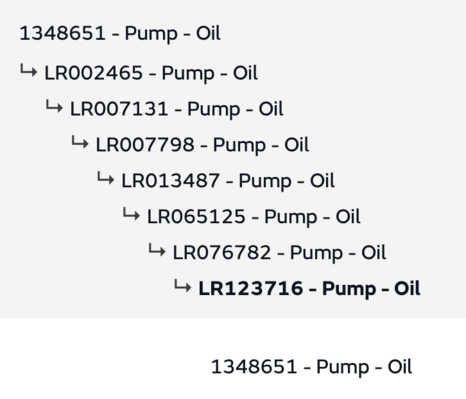Click the word Oil in the LR076782 row
Viewport: 466px width, 399px height.
tap(374, 252)
